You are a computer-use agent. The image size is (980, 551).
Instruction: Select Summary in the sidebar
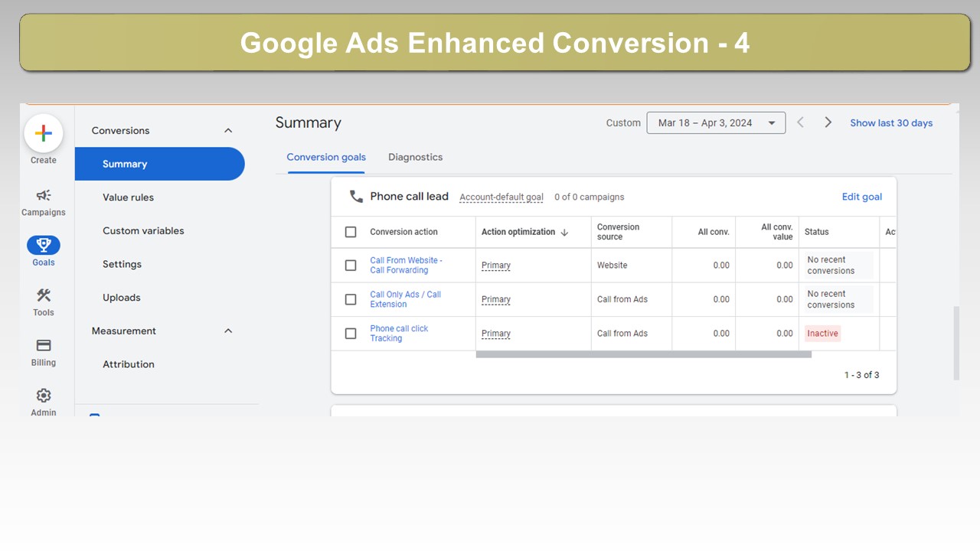point(159,164)
